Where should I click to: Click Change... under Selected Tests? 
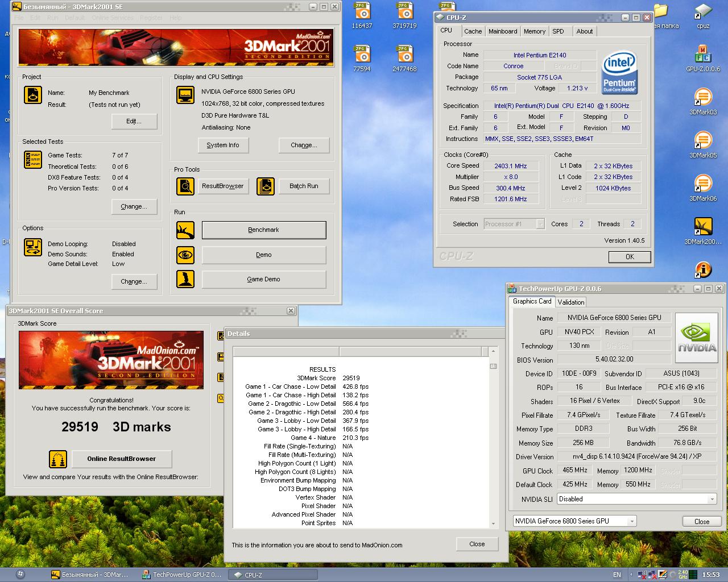(x=134, y=206)
